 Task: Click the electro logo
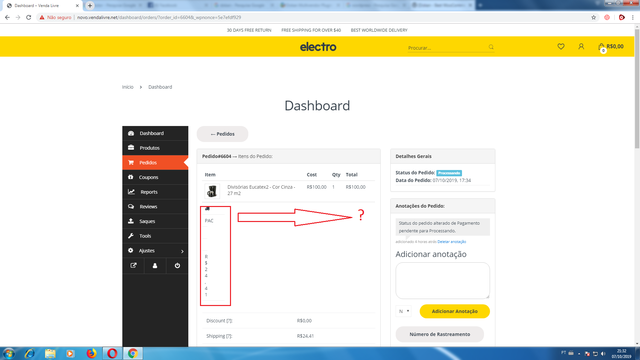[x=318, y=47]
